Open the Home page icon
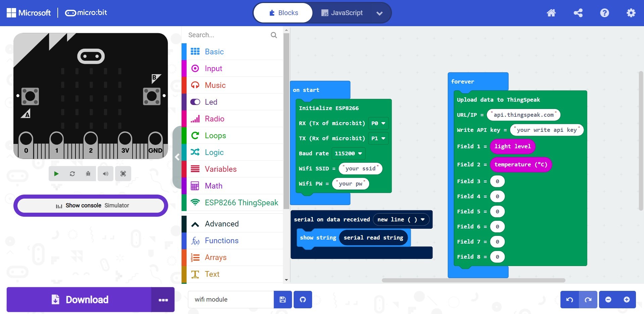Viewport: 644px width, 314px height. point(551,13)
